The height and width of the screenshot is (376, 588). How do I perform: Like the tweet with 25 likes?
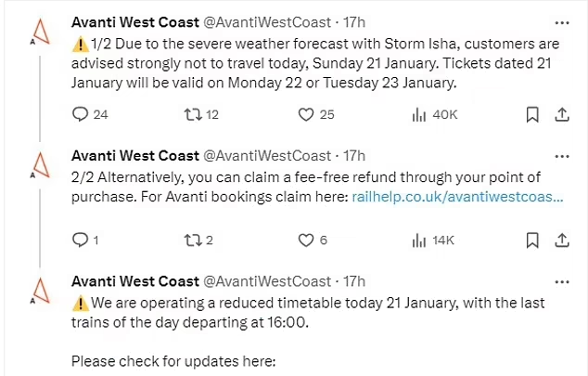pyautogui.click(x=306, y=115)
